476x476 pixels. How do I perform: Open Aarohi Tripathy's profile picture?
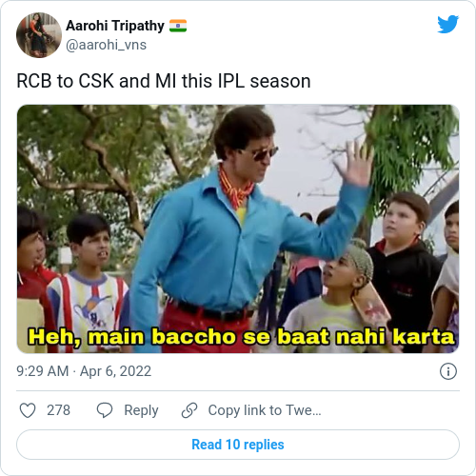[x=39, y=35]
